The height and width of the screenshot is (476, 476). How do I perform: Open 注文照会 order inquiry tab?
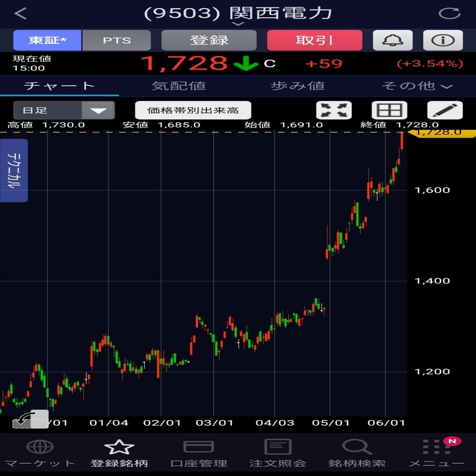click(x=278, y=454)
